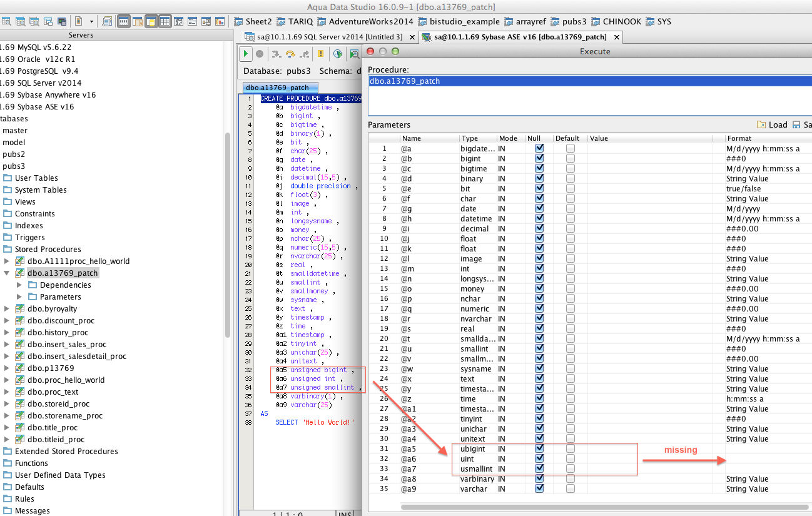The width and height of the screenshot is (812, 516).
Task: Select the Stored Procedures folder in the tree
Action: tap(48, 250)
